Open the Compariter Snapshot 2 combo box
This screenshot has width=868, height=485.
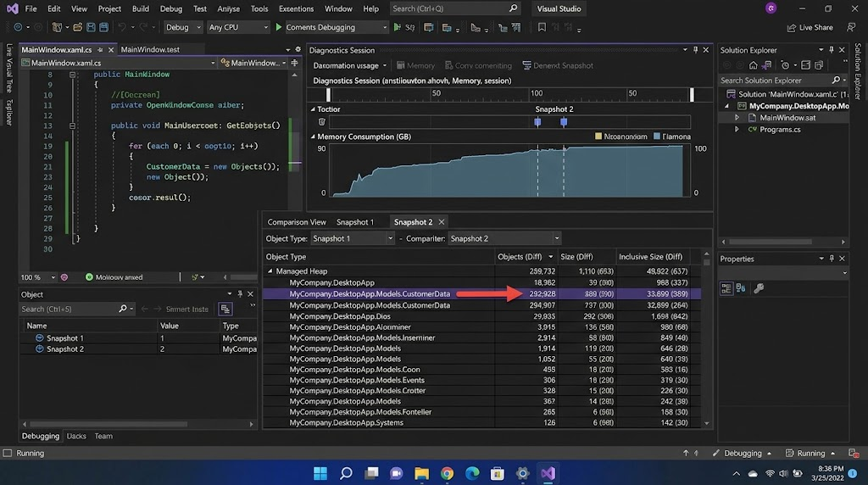tap(504, 238)
